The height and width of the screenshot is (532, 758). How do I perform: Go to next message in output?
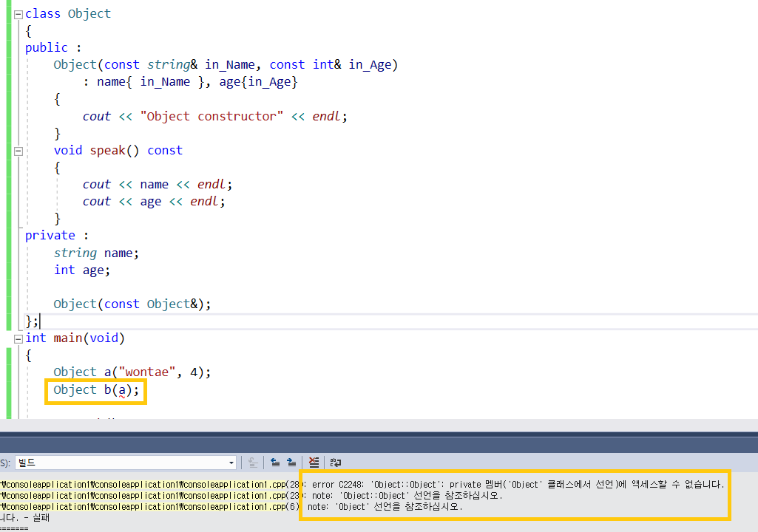pyautogui.click(x=291, y=463)
